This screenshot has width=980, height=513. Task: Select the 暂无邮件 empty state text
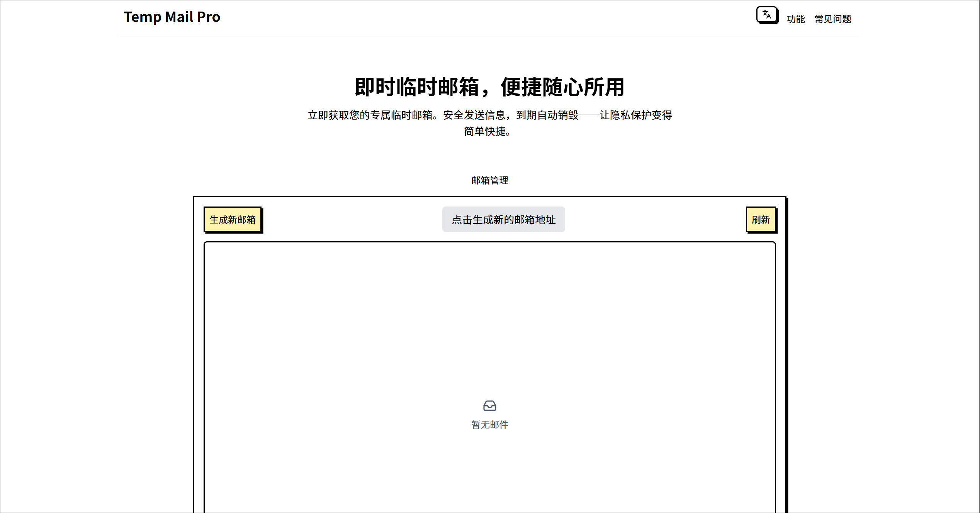(x=489, y=425)
